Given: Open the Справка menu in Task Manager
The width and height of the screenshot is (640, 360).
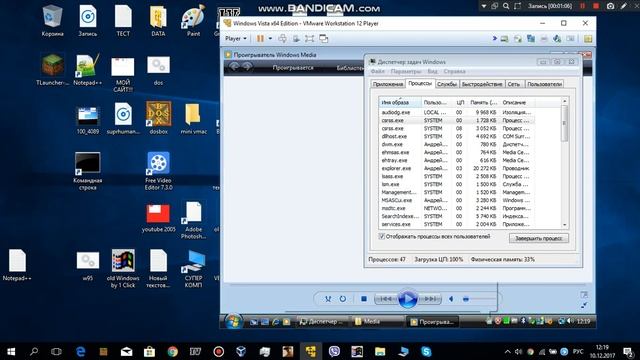Looking at the screenshot, I should 454,71.
